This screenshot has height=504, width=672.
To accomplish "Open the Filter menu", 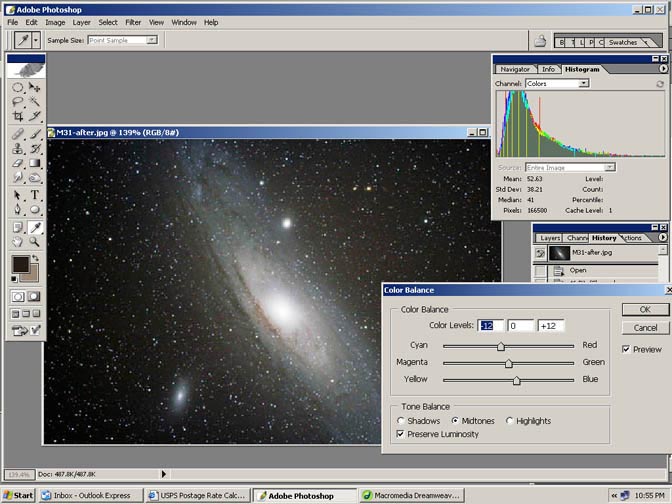I will pyautogui.click(x=133, y=22).
